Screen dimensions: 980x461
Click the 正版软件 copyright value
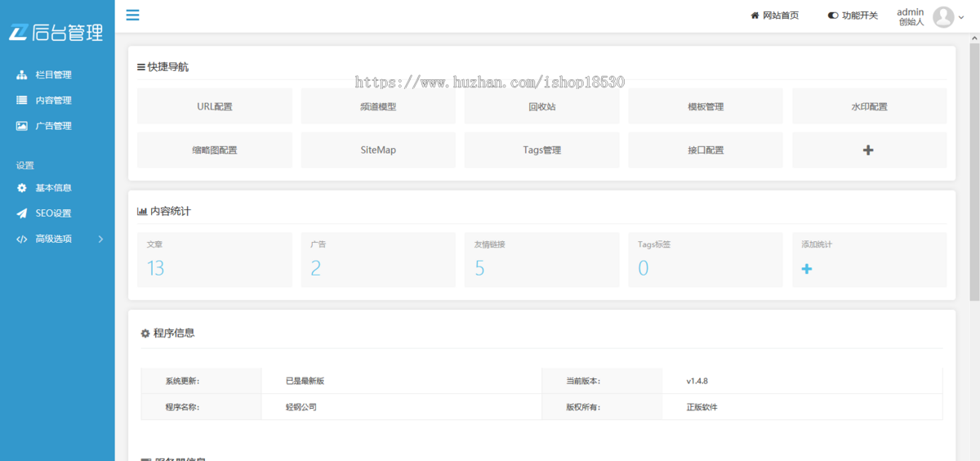tap(702, 407)
